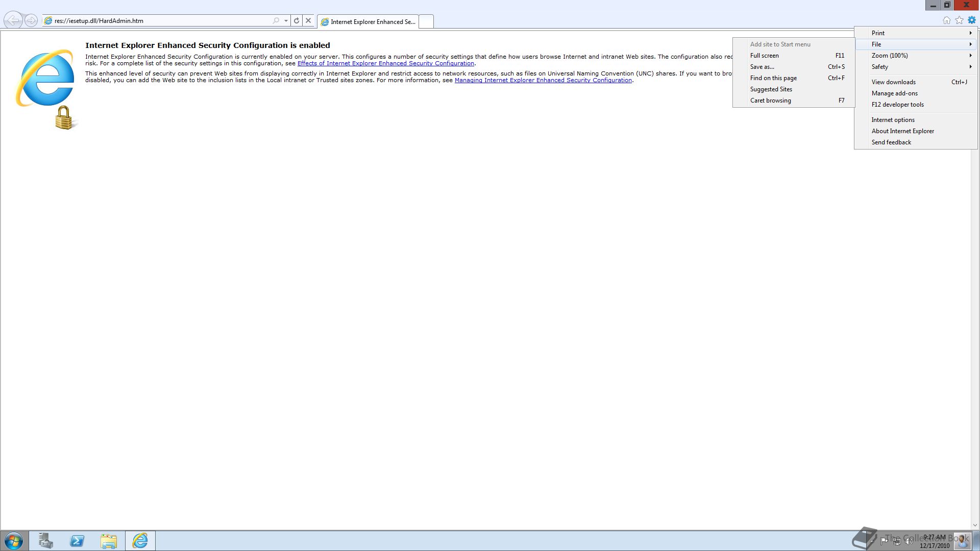Launch Windows PowerShell from the taskbar
Screen dimensions: 980x551
[x=77, y=541]
